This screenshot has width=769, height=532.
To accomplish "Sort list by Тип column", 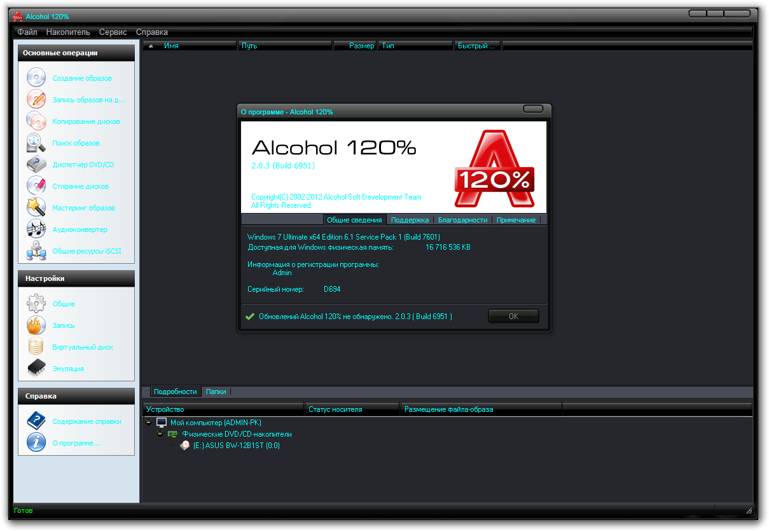I will tap(416, 46).
